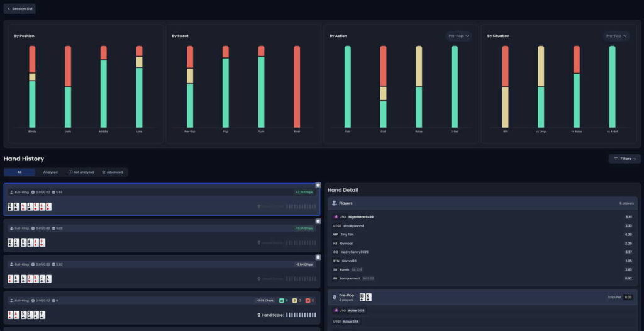
Task: Click the Hand Score trophy icon in fourth hand
Action: pyautogui.click(x=258, y=315)
